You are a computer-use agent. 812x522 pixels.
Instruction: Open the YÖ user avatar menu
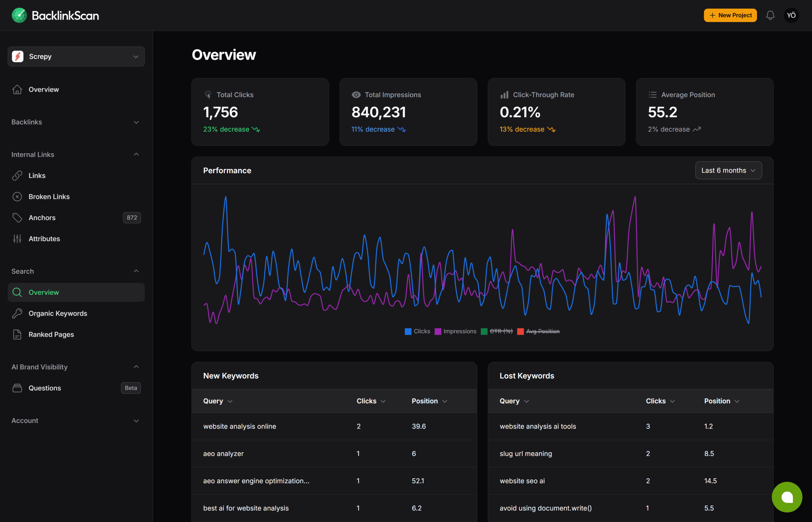click(x=791, y=15)
